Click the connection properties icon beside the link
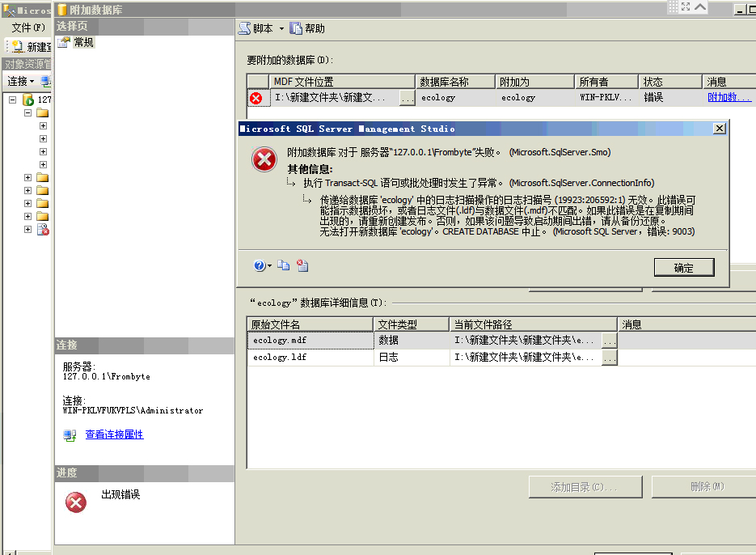The height and width of the screenshot is (555, 756). click(70, 435)
